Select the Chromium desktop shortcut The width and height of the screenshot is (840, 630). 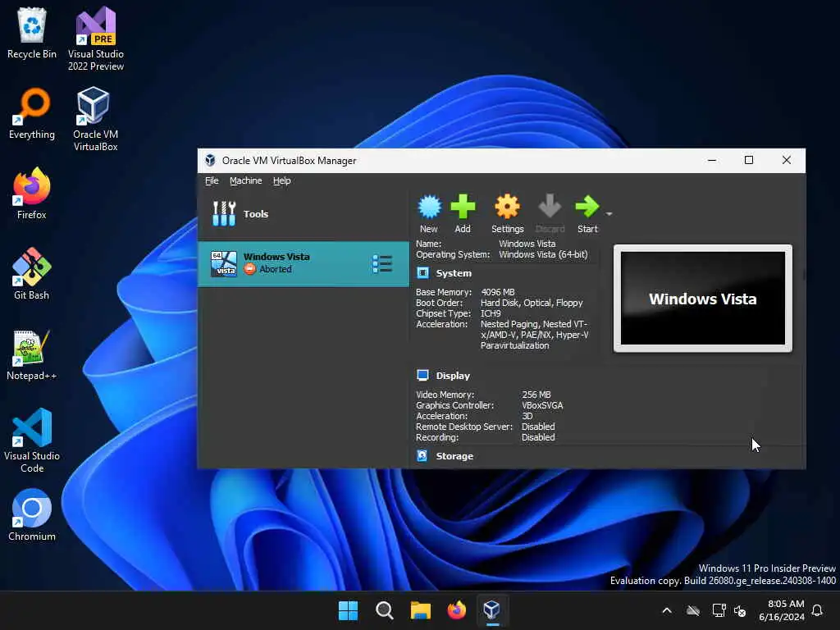[32, 515]
